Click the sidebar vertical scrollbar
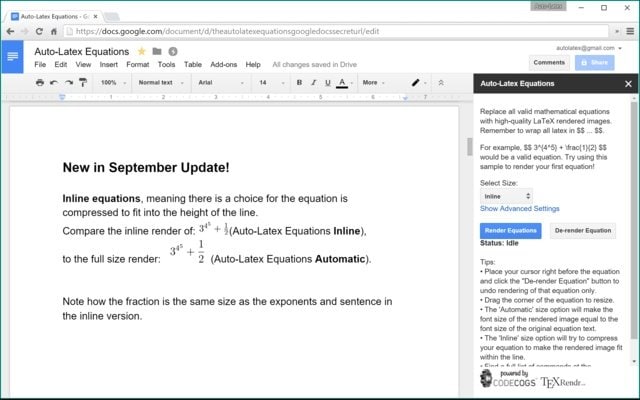Viewport: 640px width, 400px height. click(633, 220)
